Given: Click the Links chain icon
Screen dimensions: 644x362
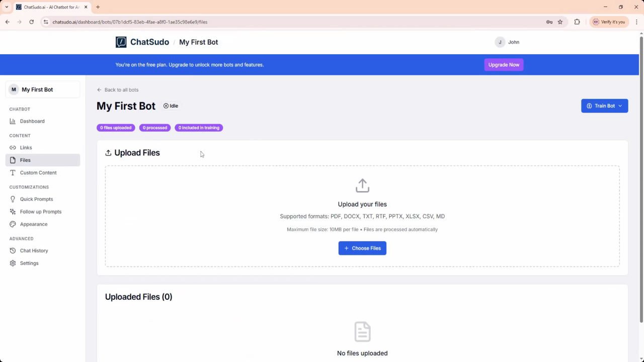Looking at the screenshot, I should (x=13, y=148).
